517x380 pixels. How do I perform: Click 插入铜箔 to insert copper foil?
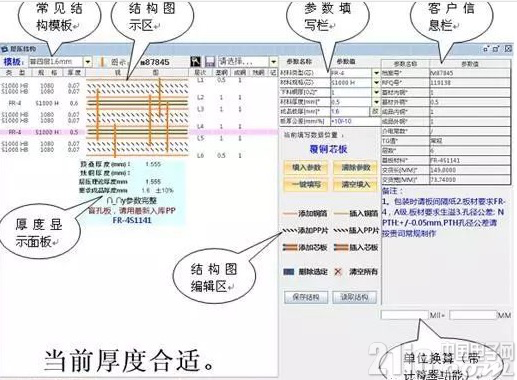356,213
